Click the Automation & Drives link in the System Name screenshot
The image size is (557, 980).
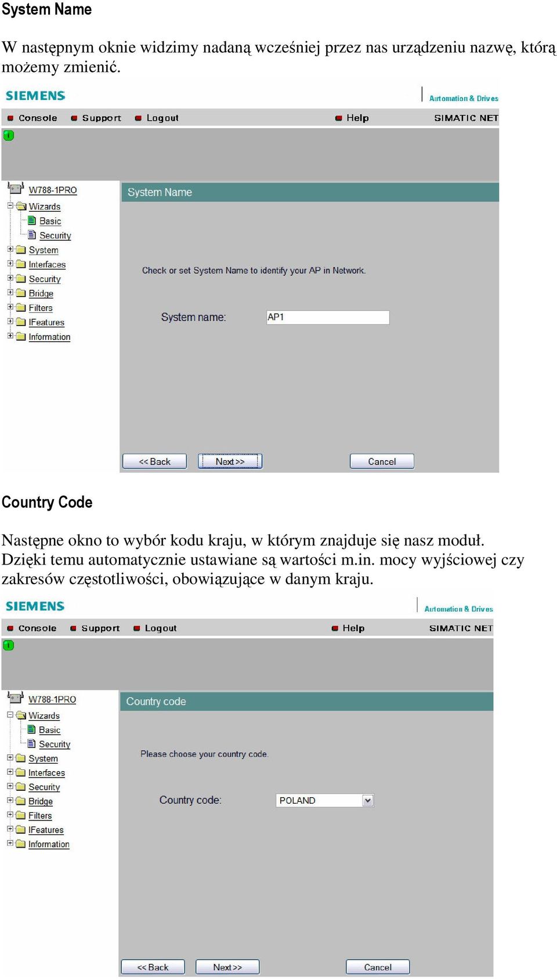464,99
